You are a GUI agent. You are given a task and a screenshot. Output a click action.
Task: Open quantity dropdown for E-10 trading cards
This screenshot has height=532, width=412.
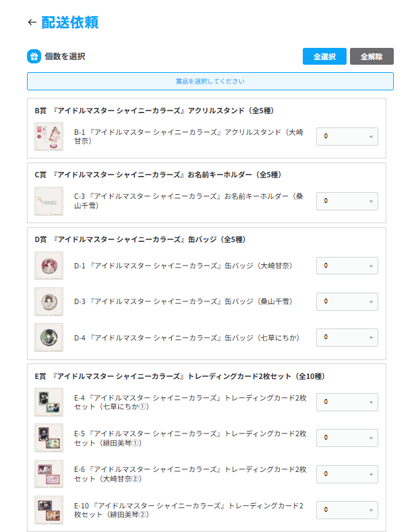[347, 510]
